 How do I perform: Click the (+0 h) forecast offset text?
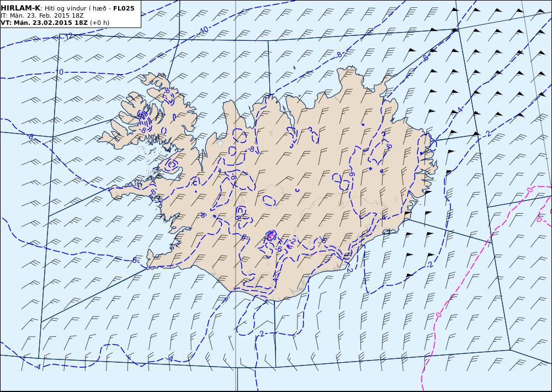tap(99, 23)
